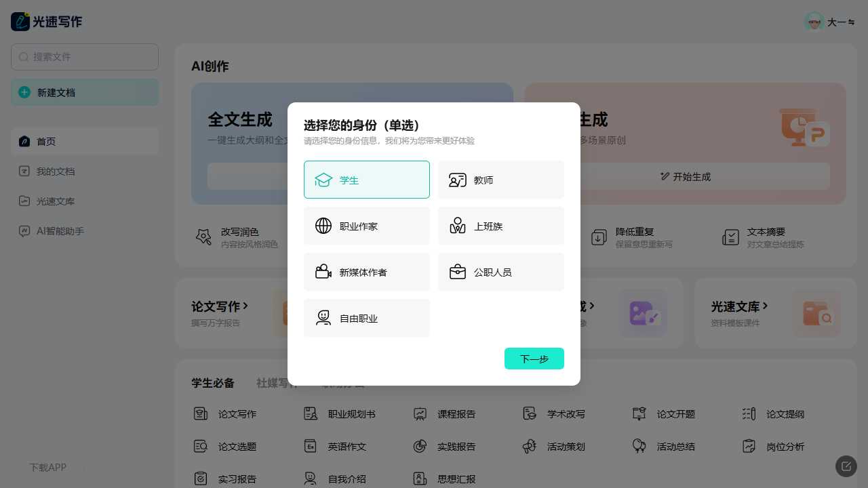This screenshot has width=868, height=488.
Task: Pick the 职业作家 identity option
Action: click(366, 226)
